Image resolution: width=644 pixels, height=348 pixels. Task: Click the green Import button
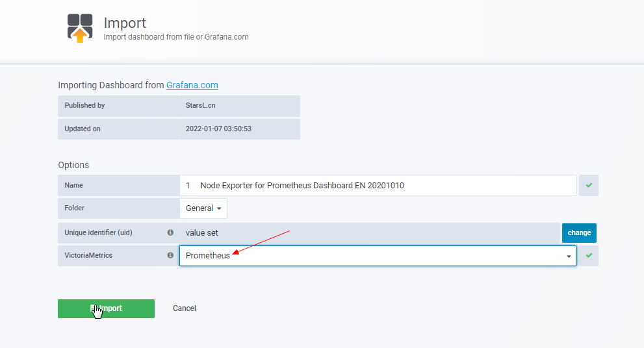106,308
